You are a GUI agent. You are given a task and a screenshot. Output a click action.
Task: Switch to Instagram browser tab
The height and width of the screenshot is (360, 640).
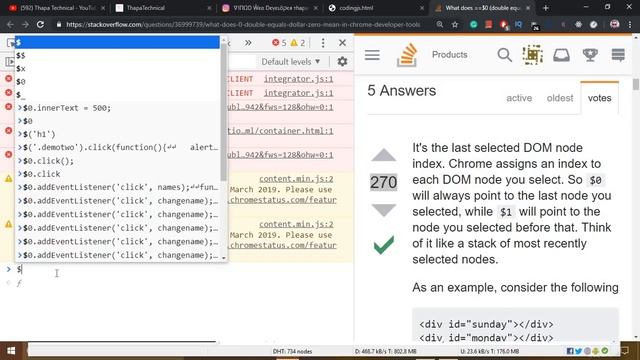(x=269, y=8)
